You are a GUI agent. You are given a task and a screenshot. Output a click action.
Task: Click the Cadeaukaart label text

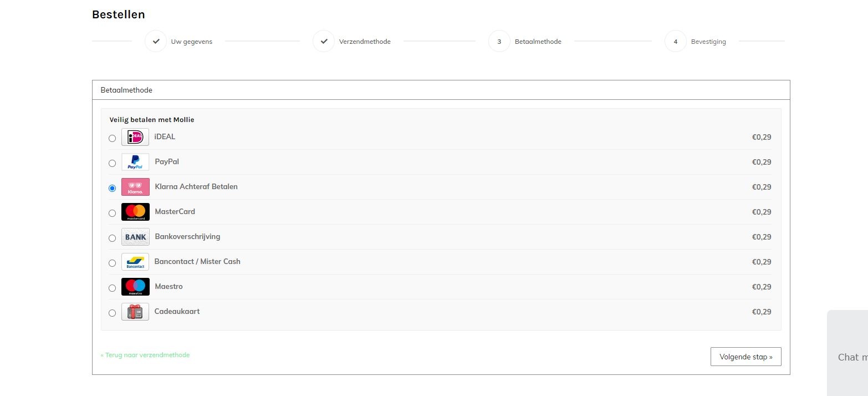(177, 311)
